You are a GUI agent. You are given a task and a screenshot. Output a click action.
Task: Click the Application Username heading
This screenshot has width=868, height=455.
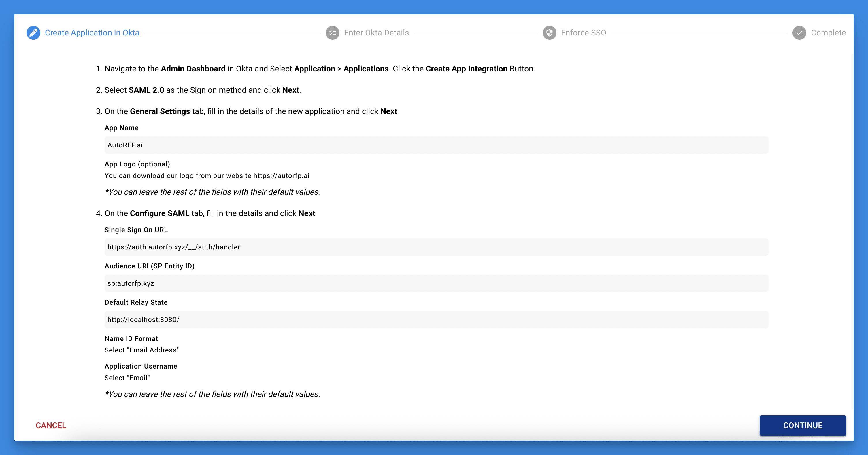141,366
